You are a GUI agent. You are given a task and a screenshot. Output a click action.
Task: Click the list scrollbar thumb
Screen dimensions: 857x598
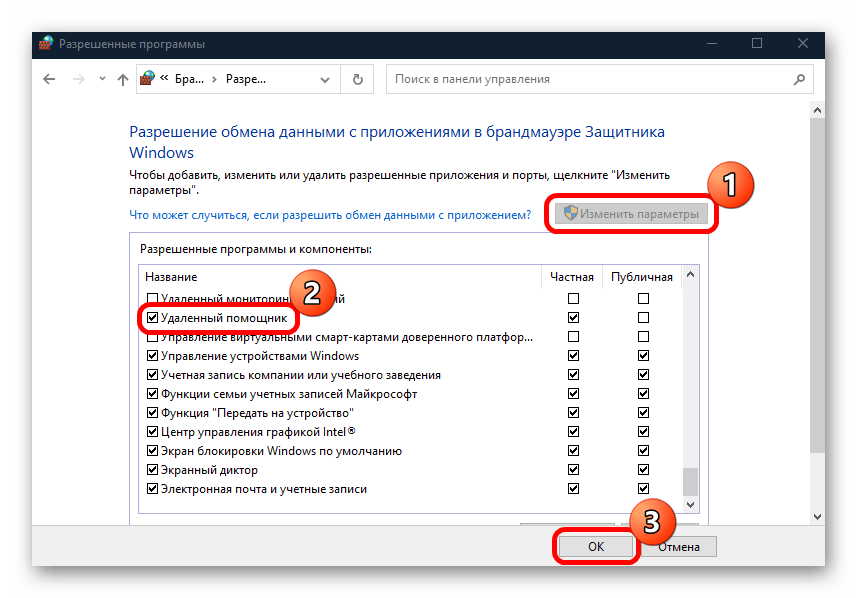[690, 481]
